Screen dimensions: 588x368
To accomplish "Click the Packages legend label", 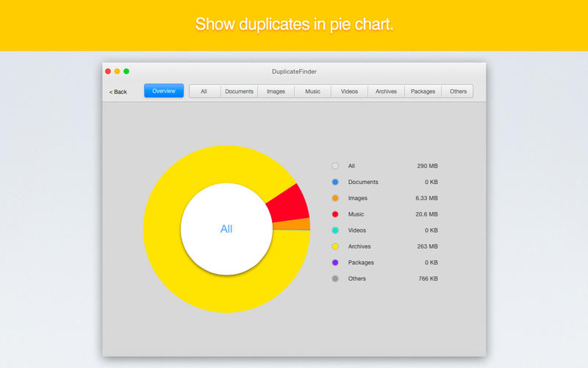I will pos(361,263).
